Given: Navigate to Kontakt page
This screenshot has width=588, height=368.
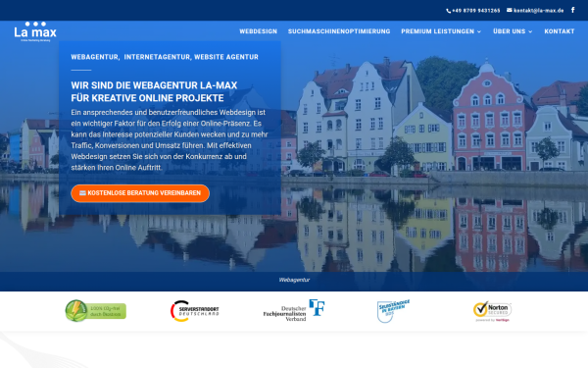Looking at the screenshot, I should point(560,31).
